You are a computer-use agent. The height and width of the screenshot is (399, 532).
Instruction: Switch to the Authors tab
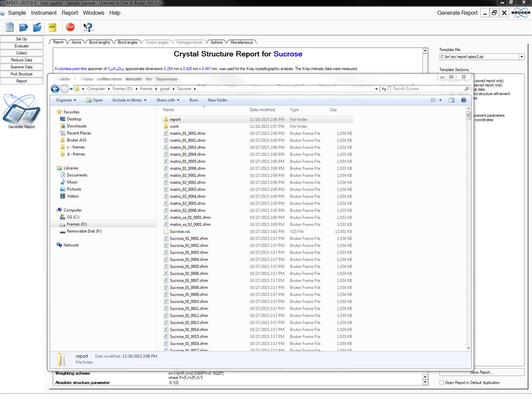[216, 42]
